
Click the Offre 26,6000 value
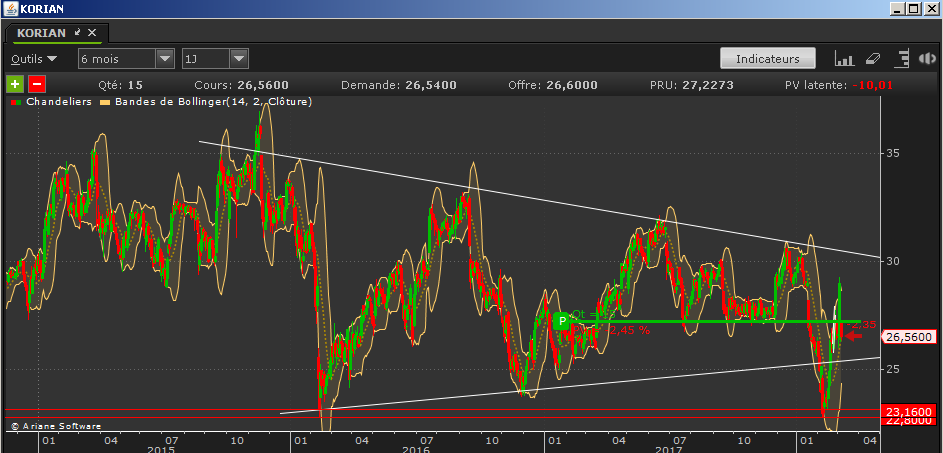pos(572,85)
